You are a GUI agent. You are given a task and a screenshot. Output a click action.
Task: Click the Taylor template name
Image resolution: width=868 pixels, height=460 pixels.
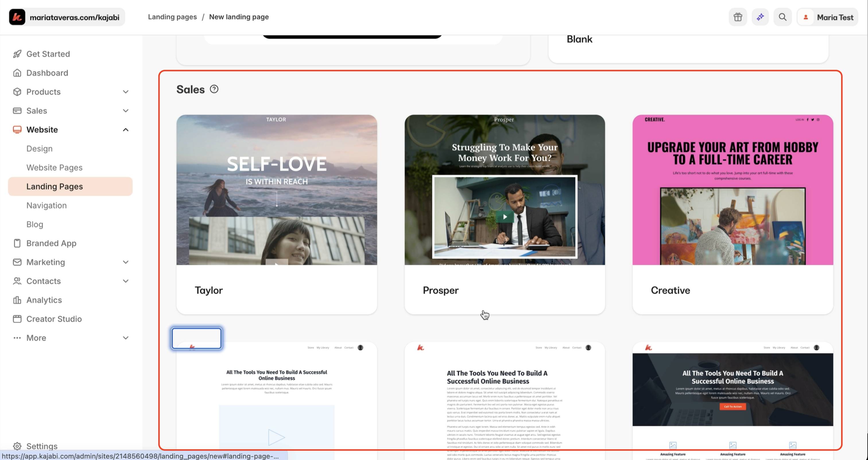(x=209, y=290)
